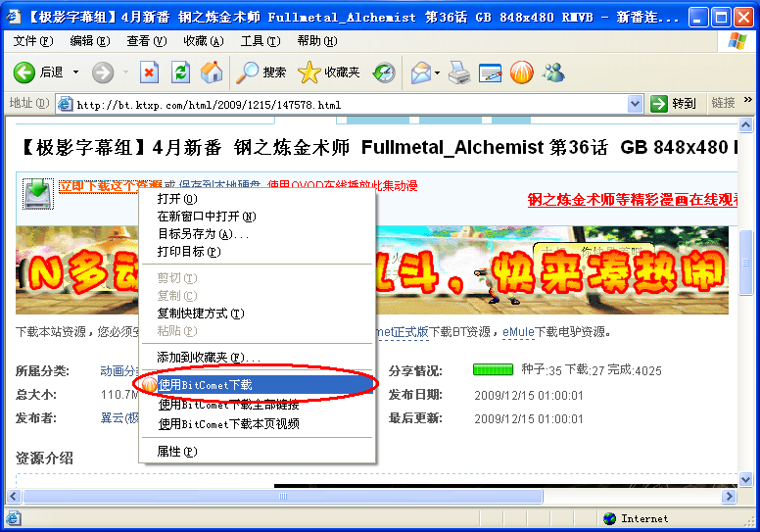Image resolution: width=760 pixels, height=532 pixels.
Task: Click the eMule link
Action: point(518,332)
